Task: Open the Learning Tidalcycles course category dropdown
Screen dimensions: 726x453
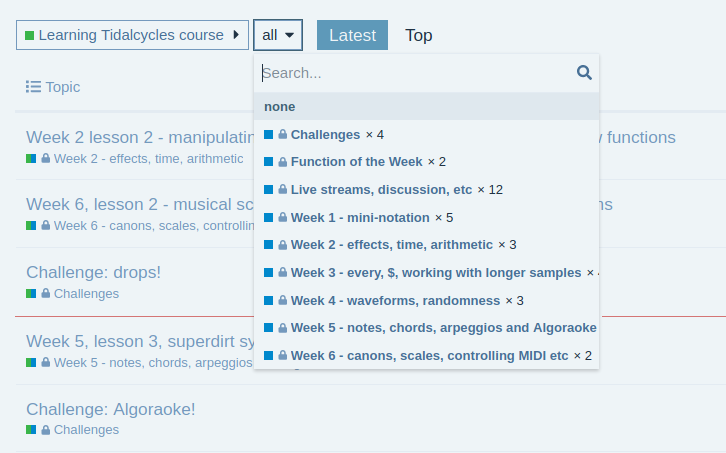Action: click(132, 35)
